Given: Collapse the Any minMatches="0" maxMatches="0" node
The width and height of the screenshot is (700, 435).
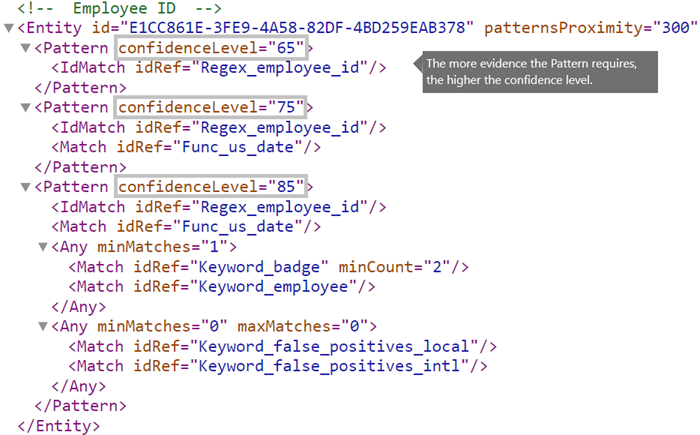Looking at the screenshot, I should (43, 326).
